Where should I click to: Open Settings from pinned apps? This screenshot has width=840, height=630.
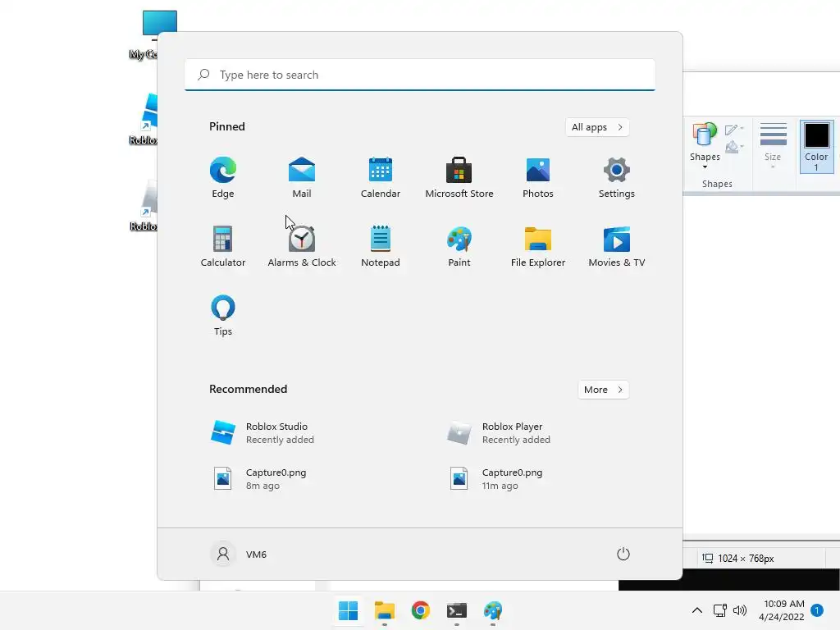[617, 177]
